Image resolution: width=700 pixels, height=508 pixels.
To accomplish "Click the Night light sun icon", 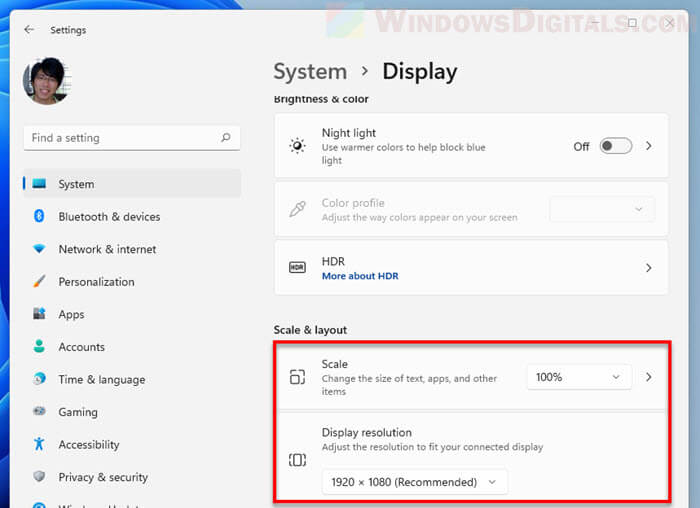I will [x=297, y=146].
